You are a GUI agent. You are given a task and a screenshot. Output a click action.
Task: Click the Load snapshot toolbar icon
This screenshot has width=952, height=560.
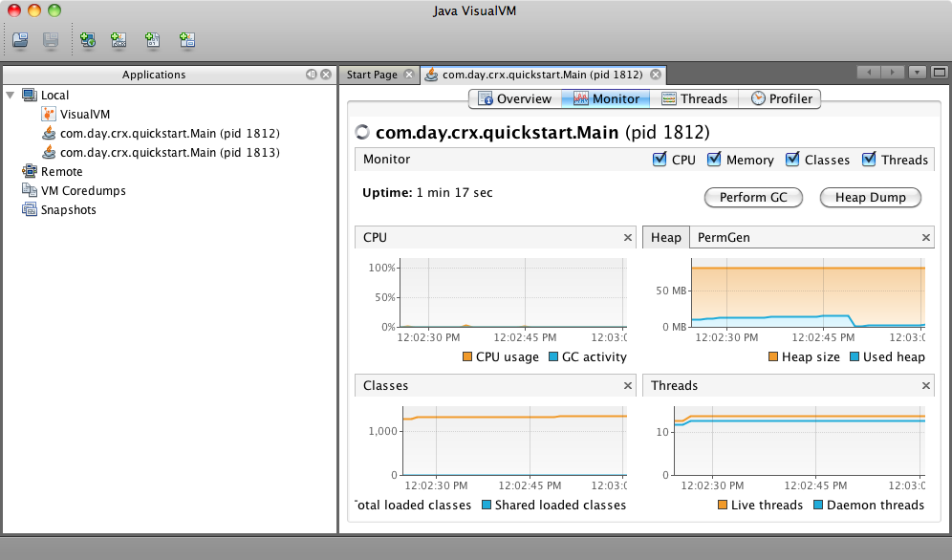[x=20, y=40]
